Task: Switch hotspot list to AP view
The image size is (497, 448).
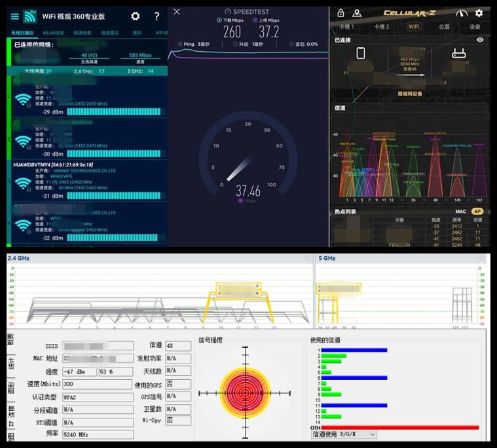Action: pyautogui.click(x=477, y=212)
